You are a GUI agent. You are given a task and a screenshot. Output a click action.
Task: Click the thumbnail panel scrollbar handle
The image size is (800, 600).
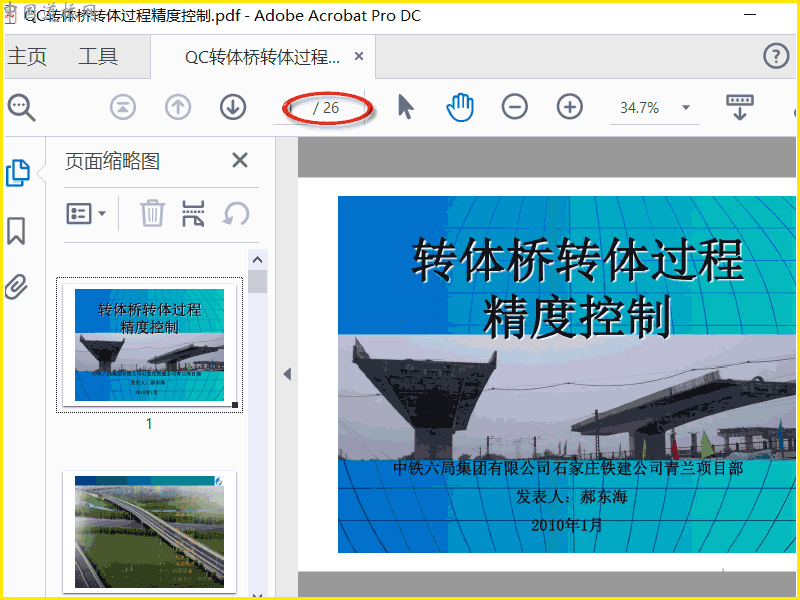point(258,281)
